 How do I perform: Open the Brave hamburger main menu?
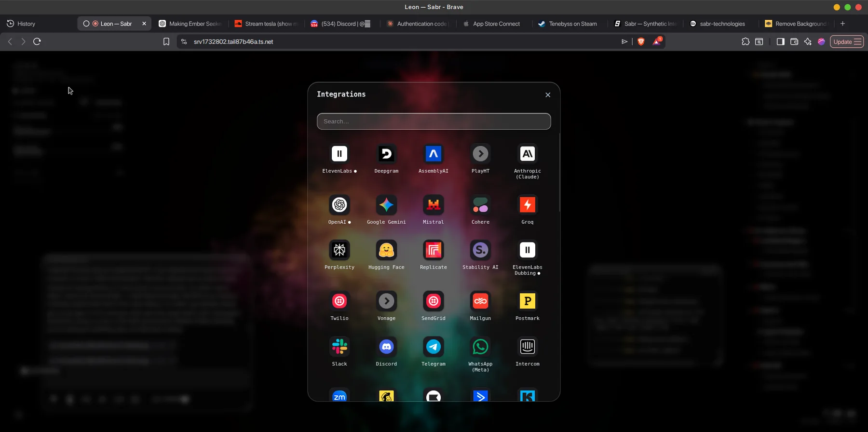[x=858, y=42]
